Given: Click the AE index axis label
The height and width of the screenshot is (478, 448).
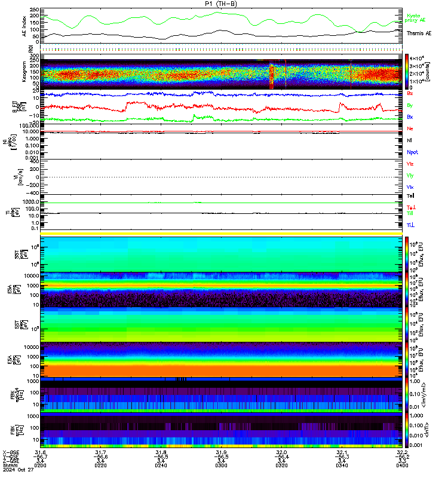Looking at the screenshot, I should [x=24, y=26].
